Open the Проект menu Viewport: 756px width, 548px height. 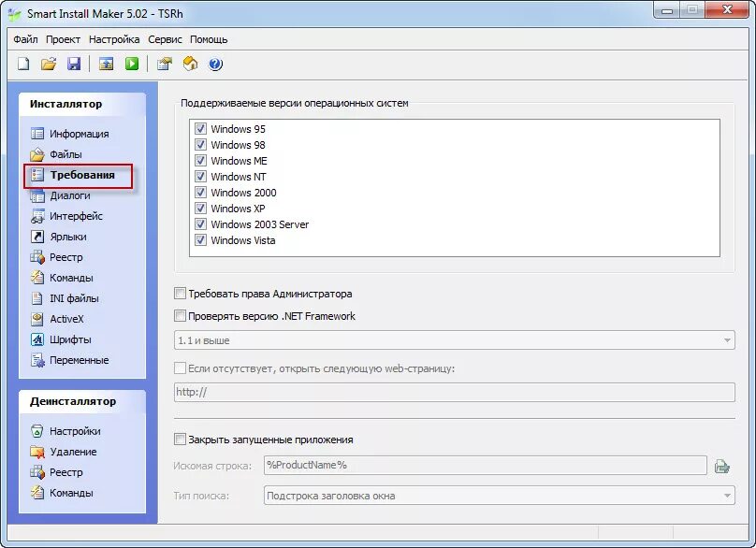(x=64, y=39)
